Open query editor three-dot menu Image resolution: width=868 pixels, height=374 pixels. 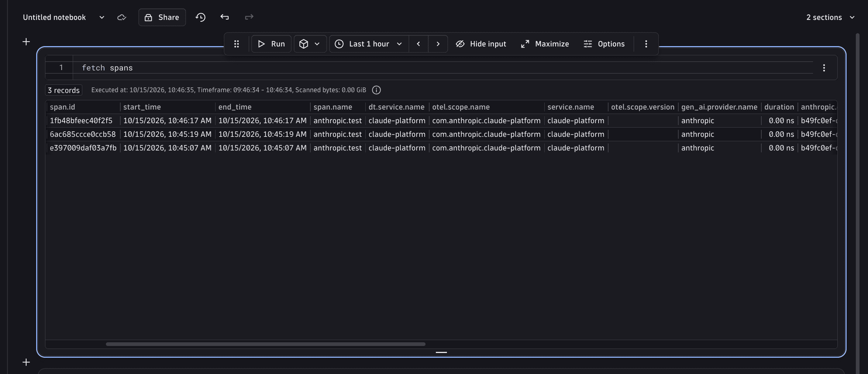[x=824, y=68]
